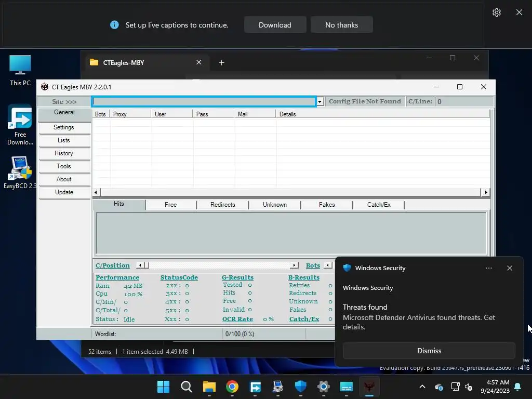Open the Windows Start menu
The width and height of the screenshot is (532, 399).
(163, 387)
